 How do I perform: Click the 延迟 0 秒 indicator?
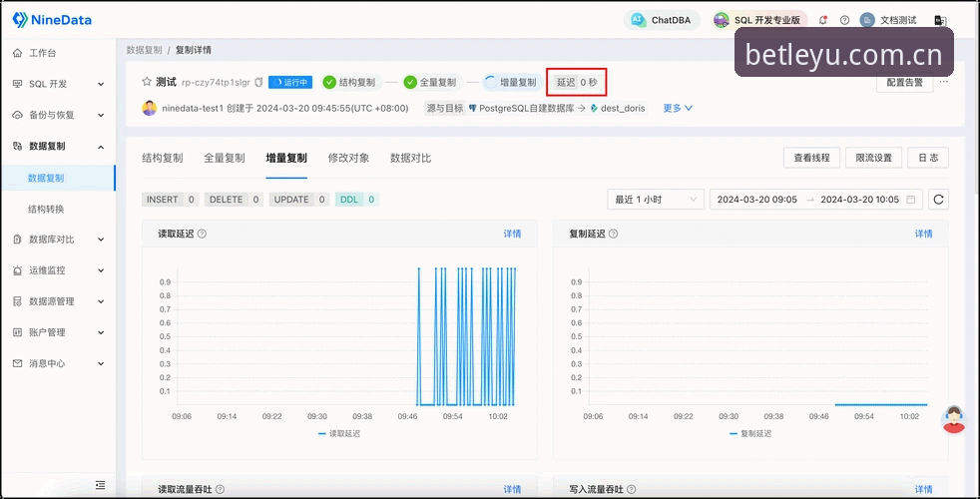(x=576, y=82)
